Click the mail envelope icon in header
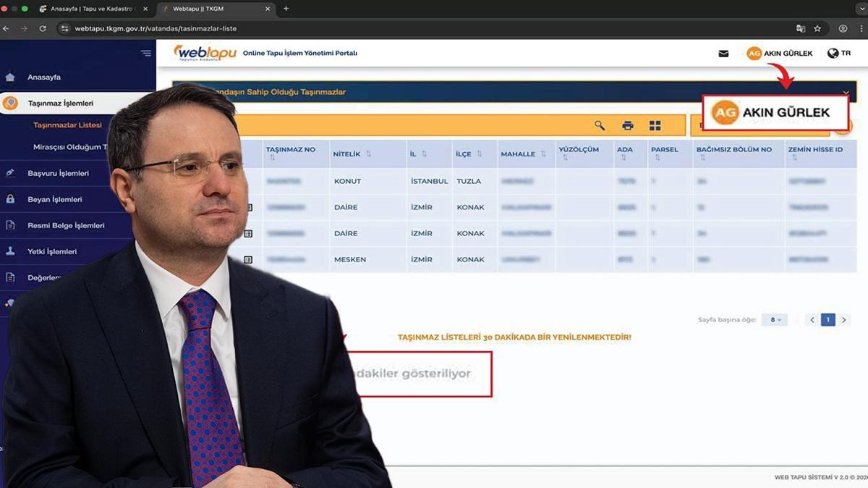Screen dimensions: 868x488 click(x=723, y=54)
